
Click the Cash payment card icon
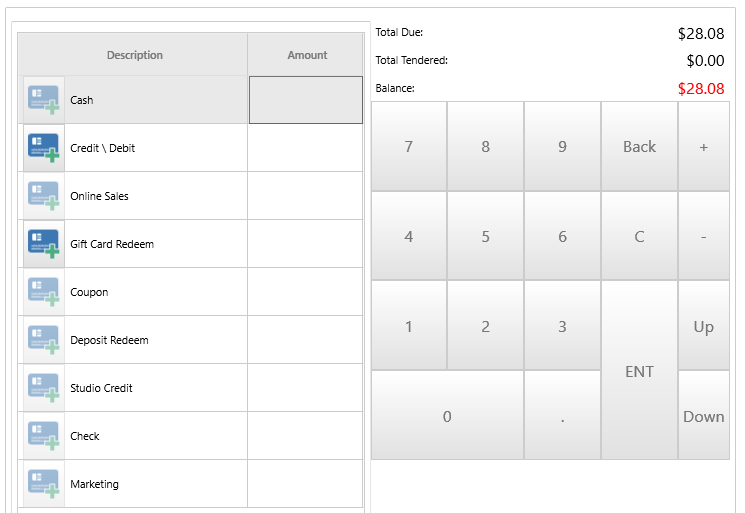pos(44,100)
